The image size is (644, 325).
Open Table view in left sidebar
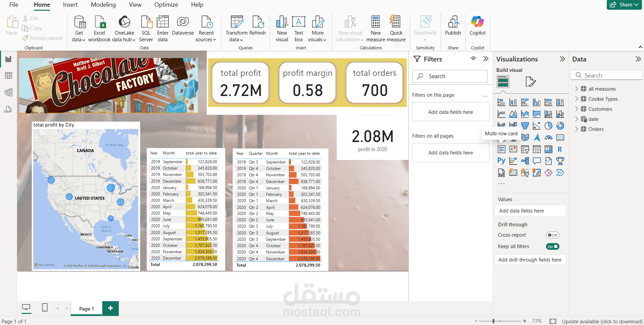(8, 76)
